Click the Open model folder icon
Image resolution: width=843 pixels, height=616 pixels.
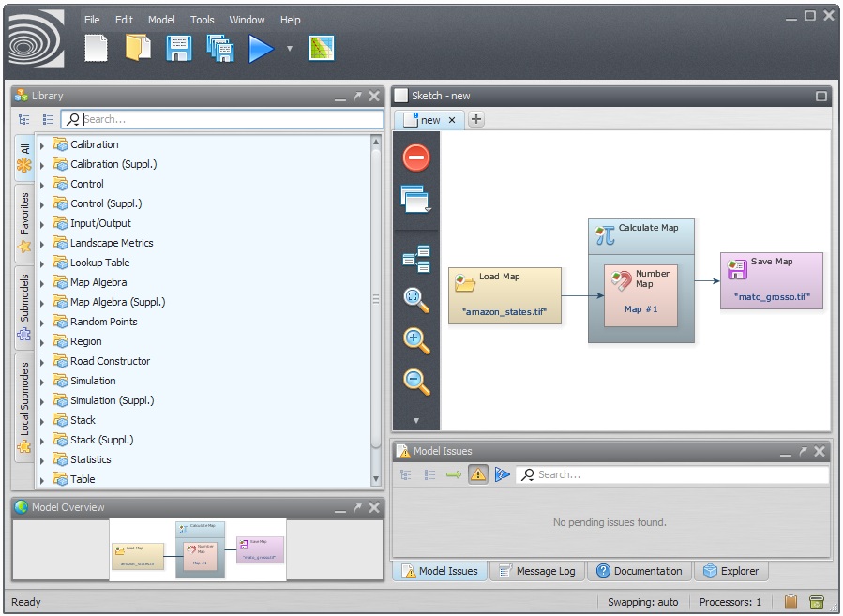(x=138, y=48)
